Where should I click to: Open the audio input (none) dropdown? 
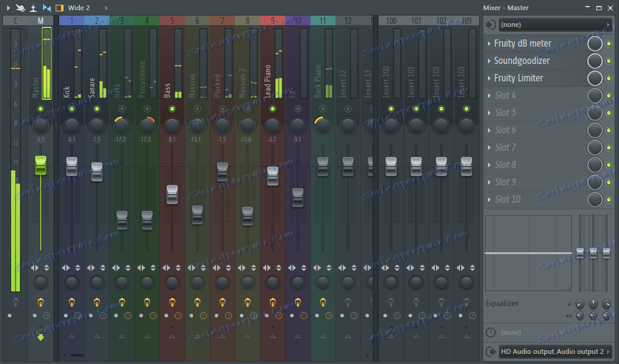555,25
